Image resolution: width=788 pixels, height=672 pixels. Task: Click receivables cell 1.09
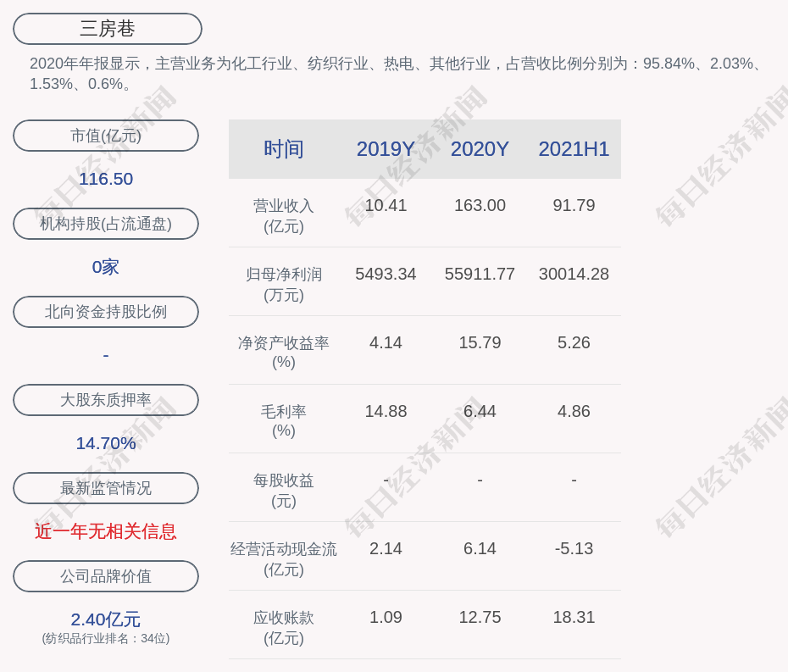click(x=386, y=617)
